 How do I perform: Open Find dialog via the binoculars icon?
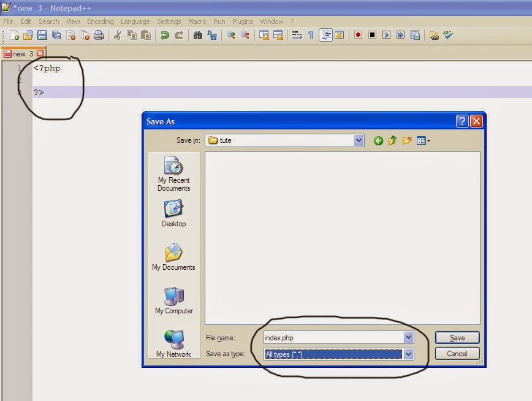pyautogui.click(x=197, y=35)
